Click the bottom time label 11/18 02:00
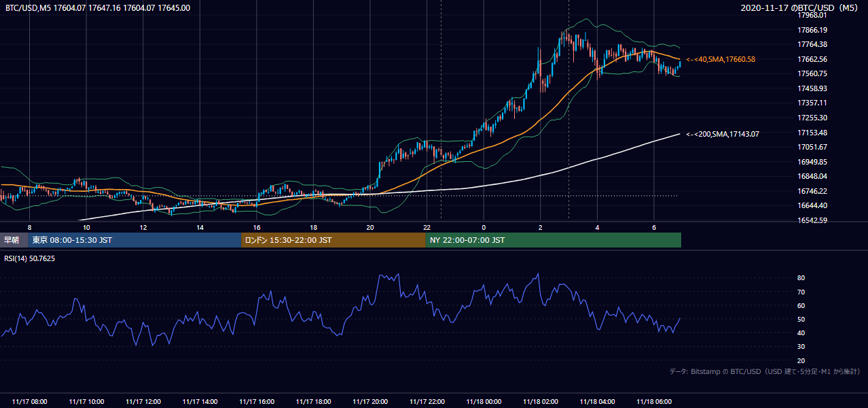The height and width of the screenshot is (408, 868). [541, 401]
